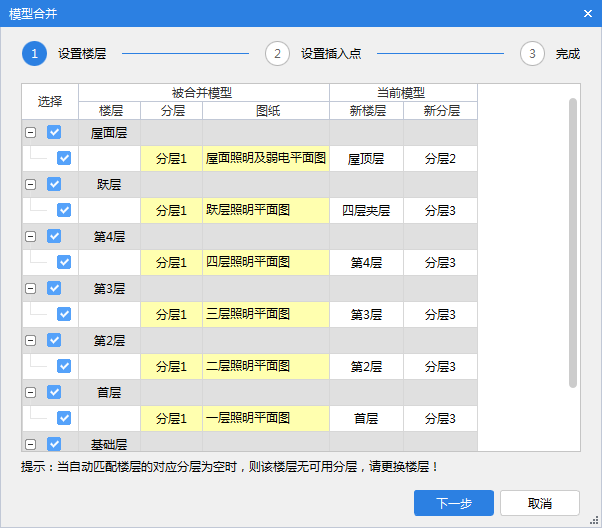The image size is (602, 528).
Task: Collapse the 基础层 tree node
Action: tap(31, 444)
